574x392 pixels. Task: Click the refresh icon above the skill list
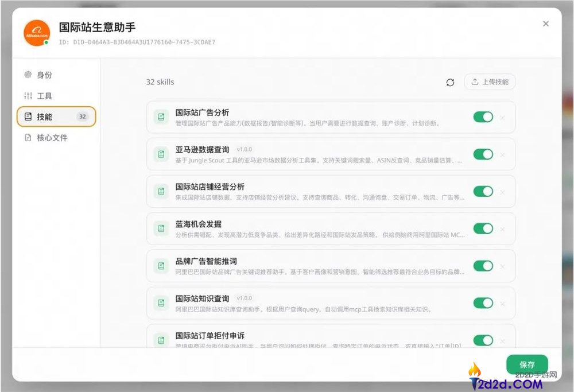450,83
